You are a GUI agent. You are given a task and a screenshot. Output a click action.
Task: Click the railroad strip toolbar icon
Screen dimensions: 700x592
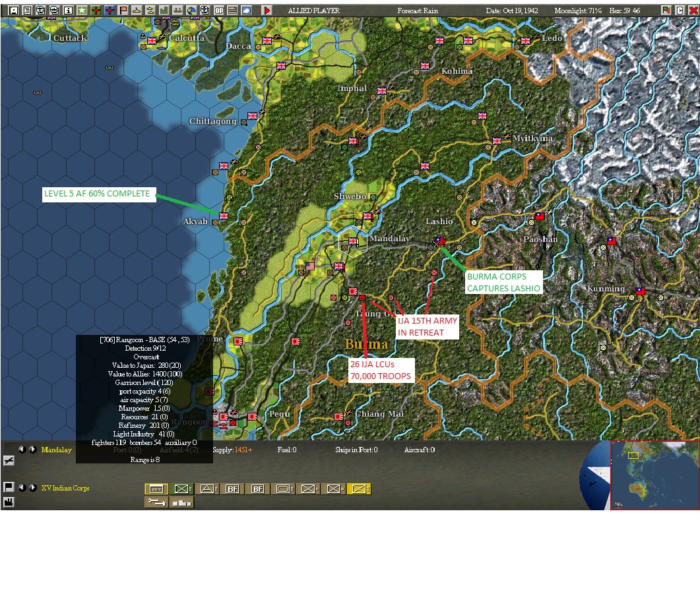233,11
